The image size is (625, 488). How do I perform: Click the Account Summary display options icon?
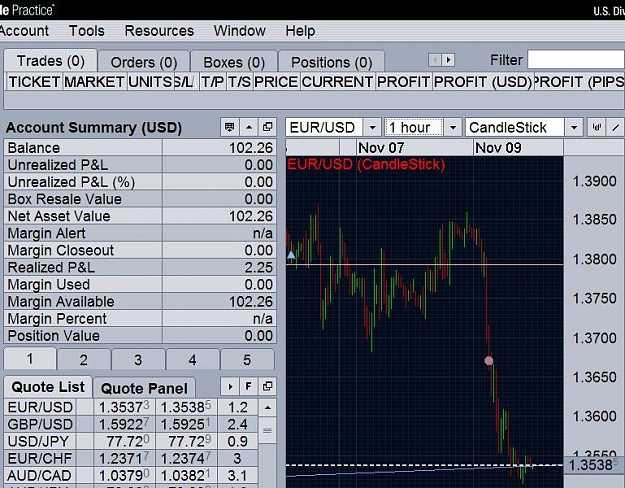point(230,127)
